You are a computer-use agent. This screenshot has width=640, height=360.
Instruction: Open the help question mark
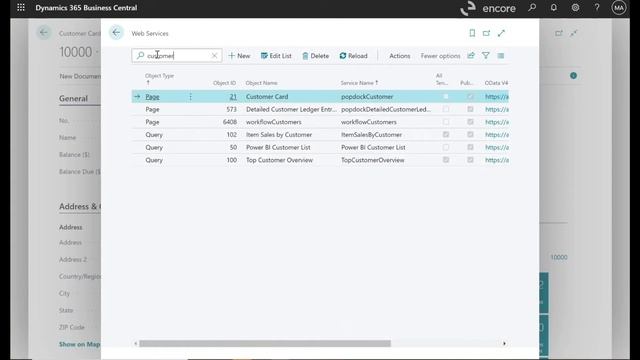pyautogui.click(x=597, y=7)
